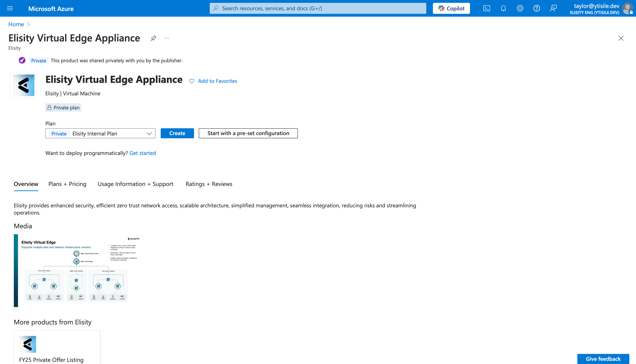Open the help question mark icon

(536, 9)
